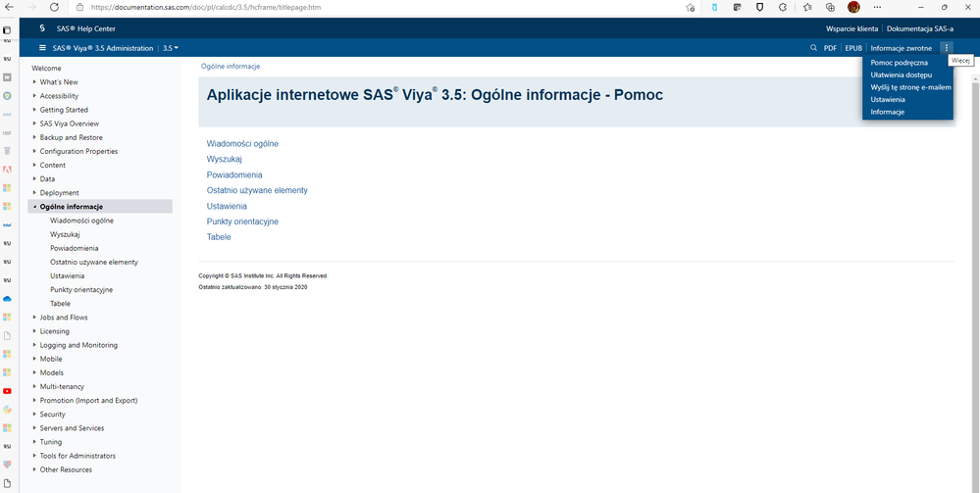Screen dimensions: 980x493
Task: Open Tabele link in main content
Action: pyautogui.click(x=219, y=237)
